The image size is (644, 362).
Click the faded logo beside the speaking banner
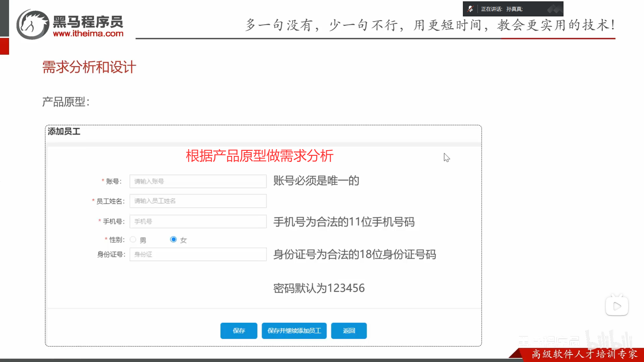(x=555, y=9)
